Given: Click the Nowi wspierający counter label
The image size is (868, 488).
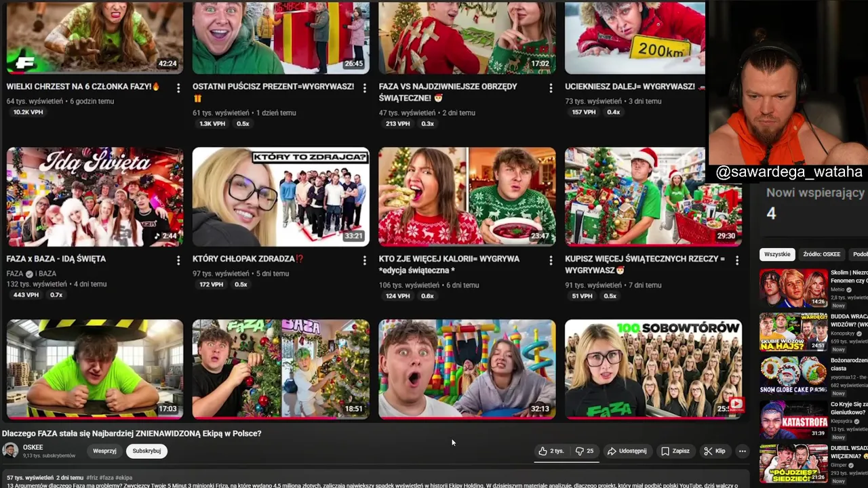Looking at the screenshot, I should coord(815,192).
